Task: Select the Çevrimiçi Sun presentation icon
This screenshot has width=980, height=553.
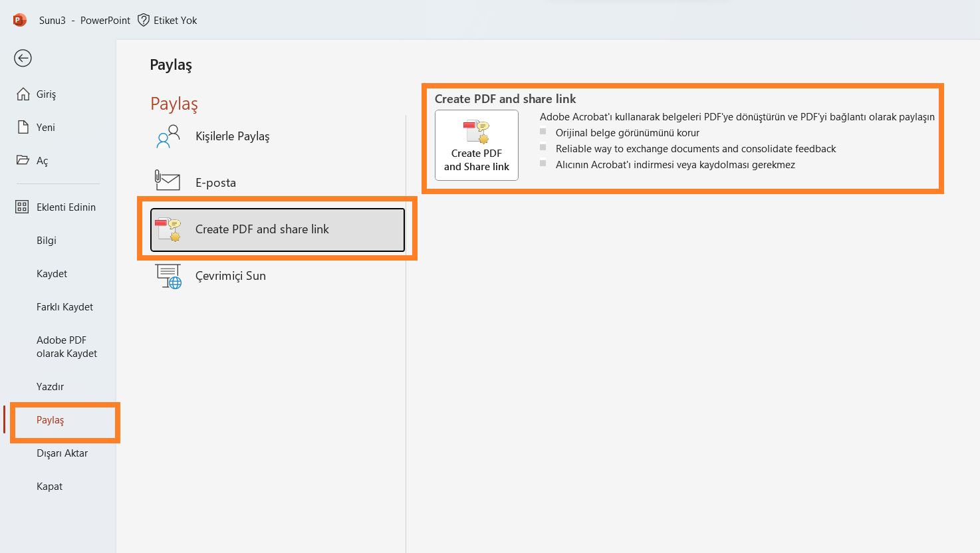Action: tap(167, 275)
